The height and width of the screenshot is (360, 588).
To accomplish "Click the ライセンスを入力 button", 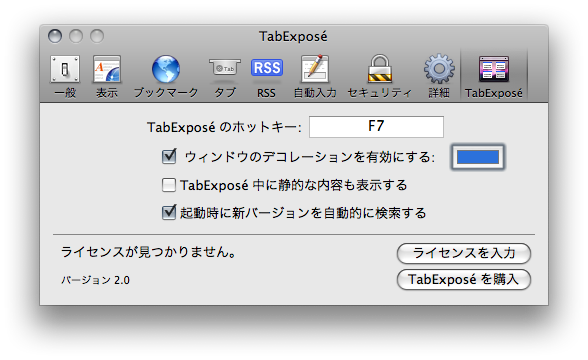I will [x=464, y=253].
